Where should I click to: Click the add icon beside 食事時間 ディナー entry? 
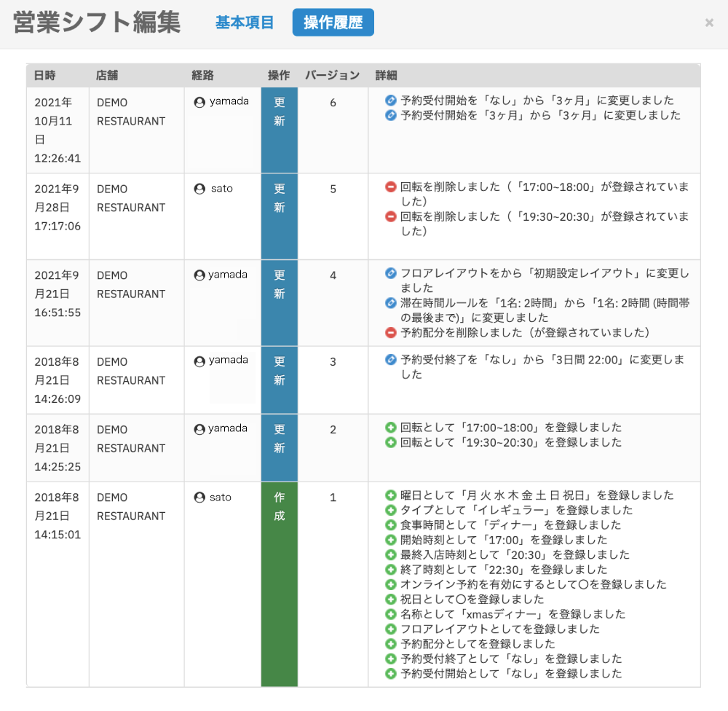(391, 525)
